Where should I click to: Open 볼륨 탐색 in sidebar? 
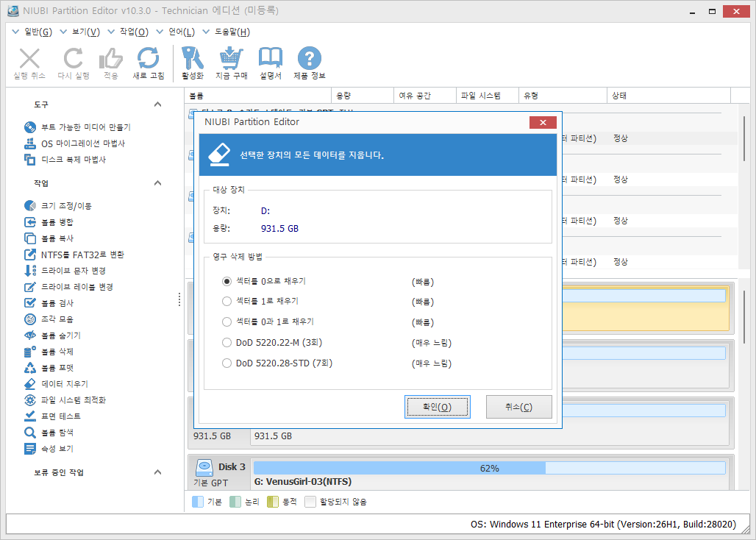pyautogui.click(x=49, y=433)
